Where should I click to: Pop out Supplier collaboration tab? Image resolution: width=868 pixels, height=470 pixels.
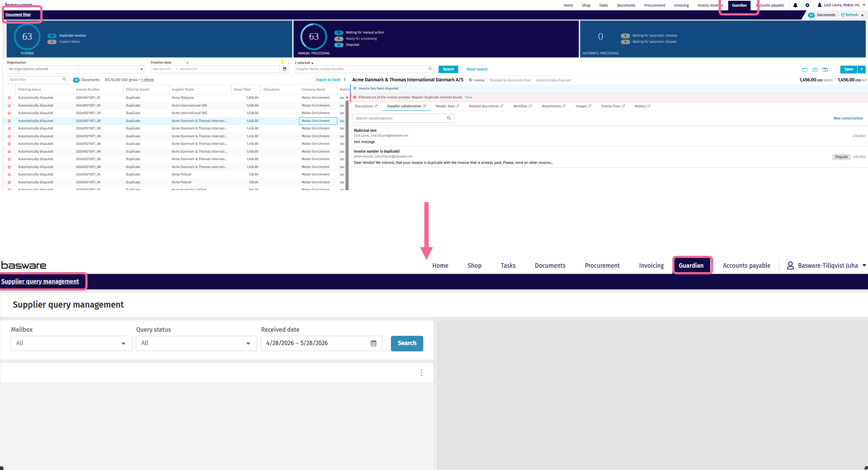tap(424, 106)
